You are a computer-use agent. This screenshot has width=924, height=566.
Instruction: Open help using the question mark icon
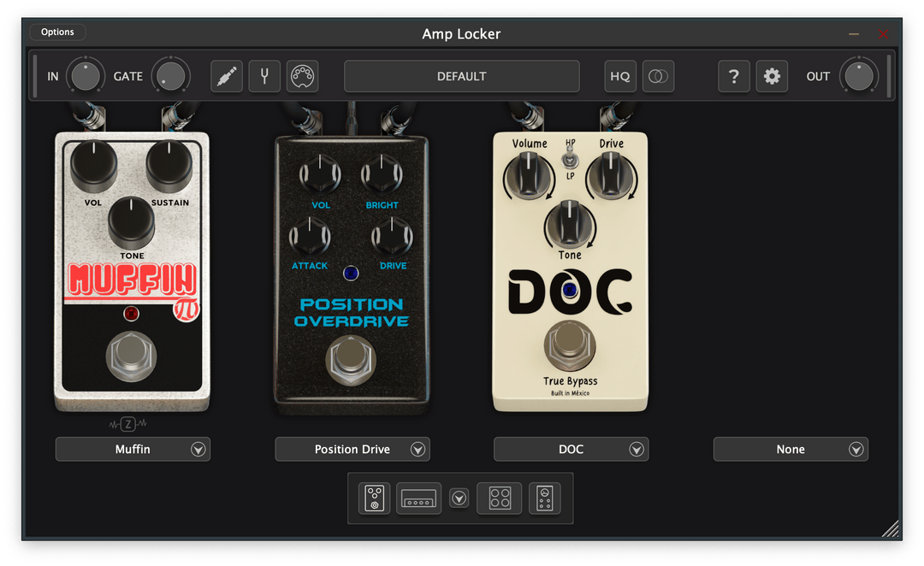point(733,76)
